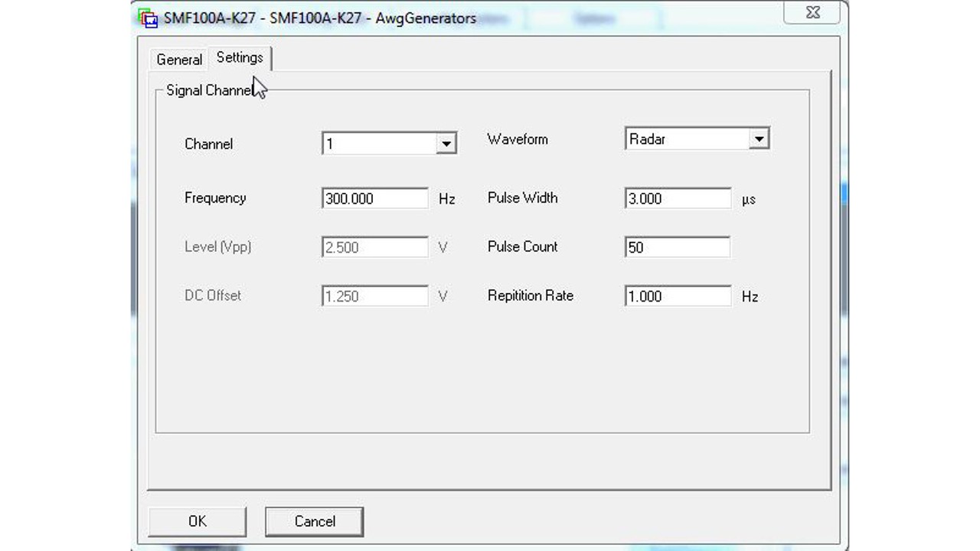Click the Level (Vpp) label
Image resolution: width=980 pixels, height=551 pixels.
(x=218, y=246)
